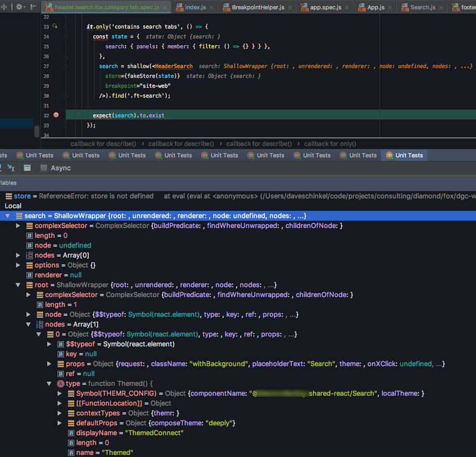The image size is (476, 457).
Task: Click the icon beside 'name = "Themed"'
Action: coord(71,453)
